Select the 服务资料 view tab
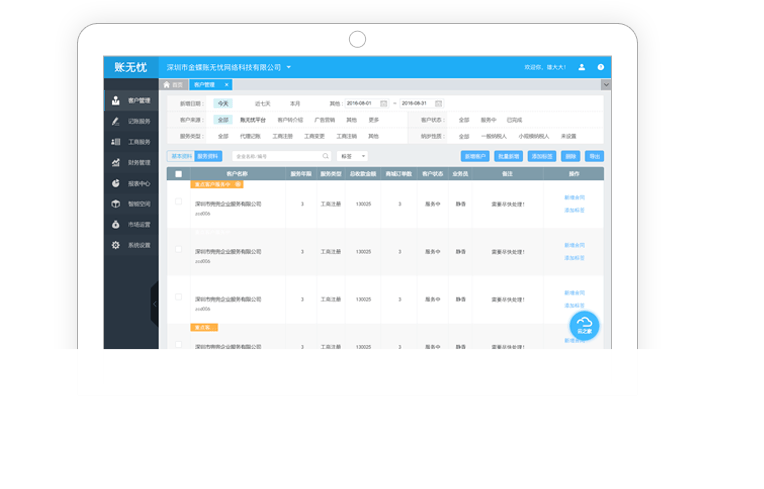 207,156
